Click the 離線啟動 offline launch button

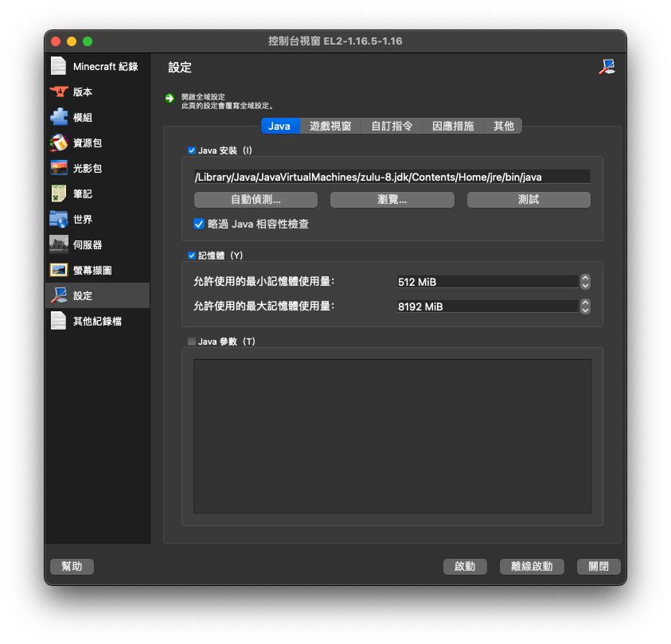coord(531,566)
